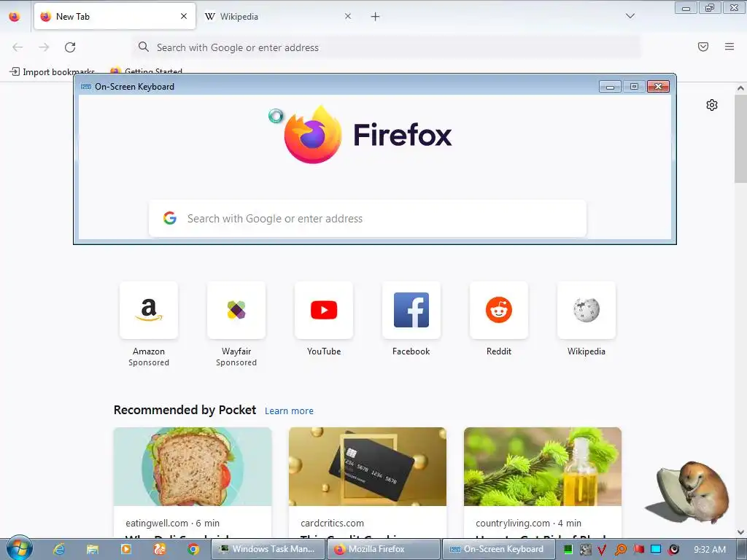Screen dimensions: 747x560
Task: Open the cardcritics.com credit card article
Action: coord(368,483)
